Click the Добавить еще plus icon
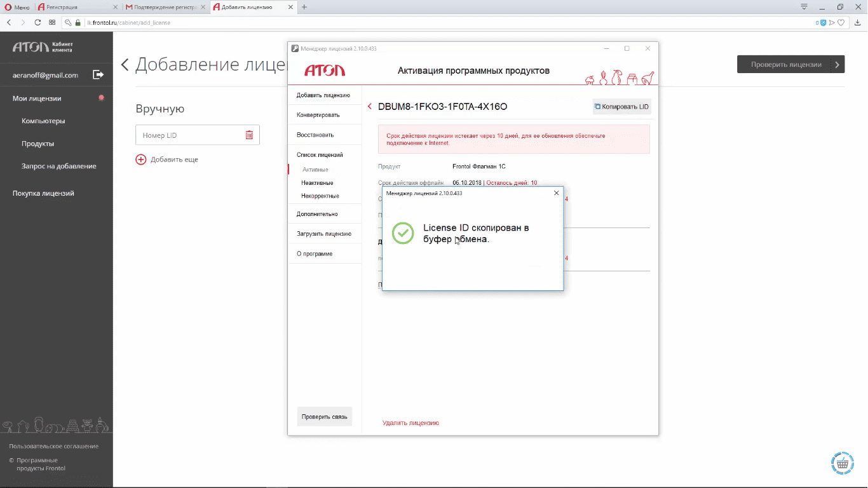Image resolution: width=868 pixels, height=488 pixels. click(x=141, y=159)
